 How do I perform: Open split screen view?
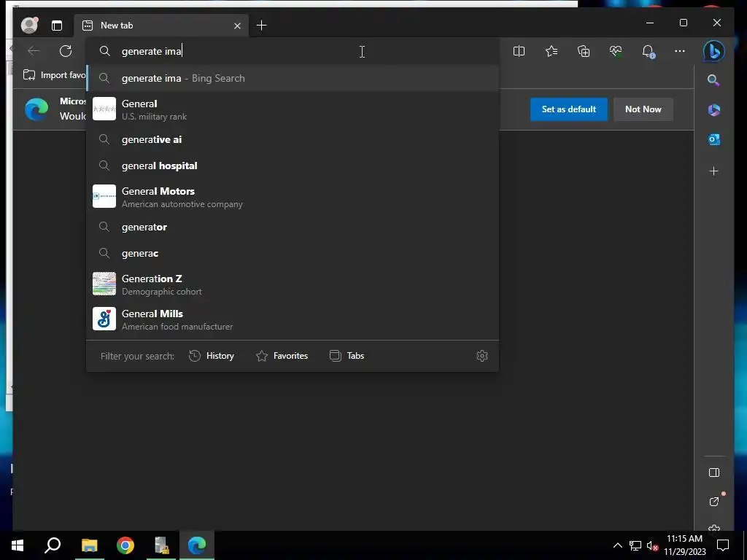[x=519, y=51]
